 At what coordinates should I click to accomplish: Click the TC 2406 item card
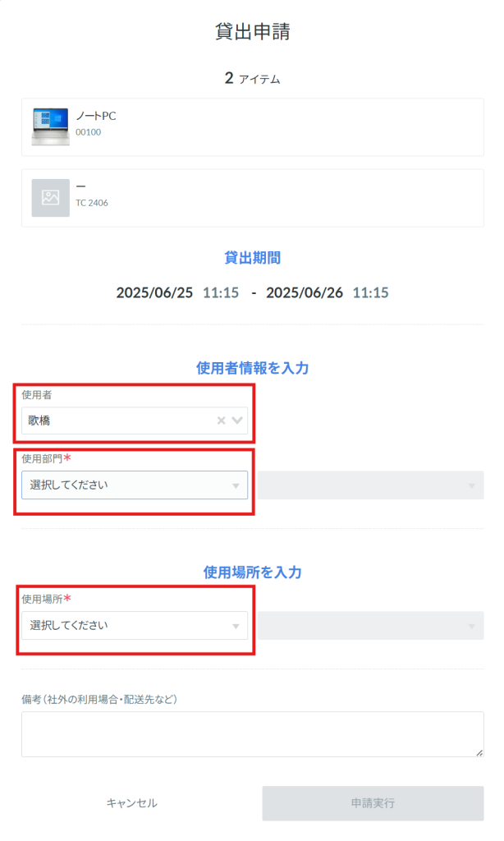253,198
